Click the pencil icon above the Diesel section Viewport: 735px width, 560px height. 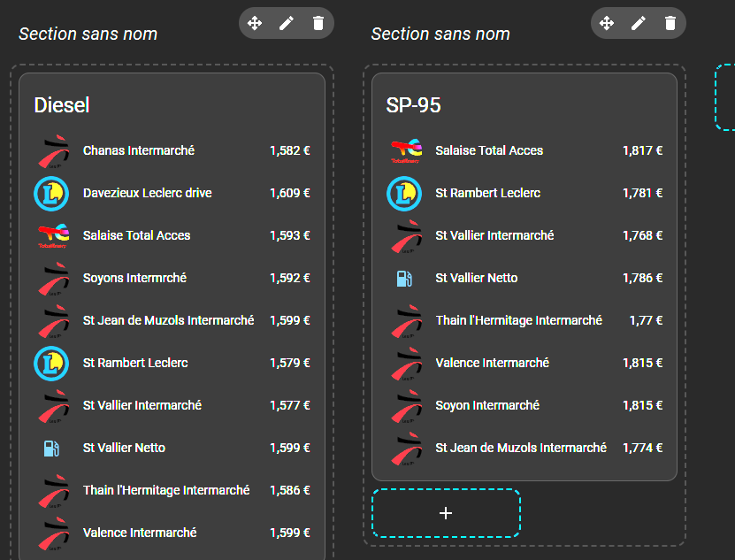(x=287, y=23)
